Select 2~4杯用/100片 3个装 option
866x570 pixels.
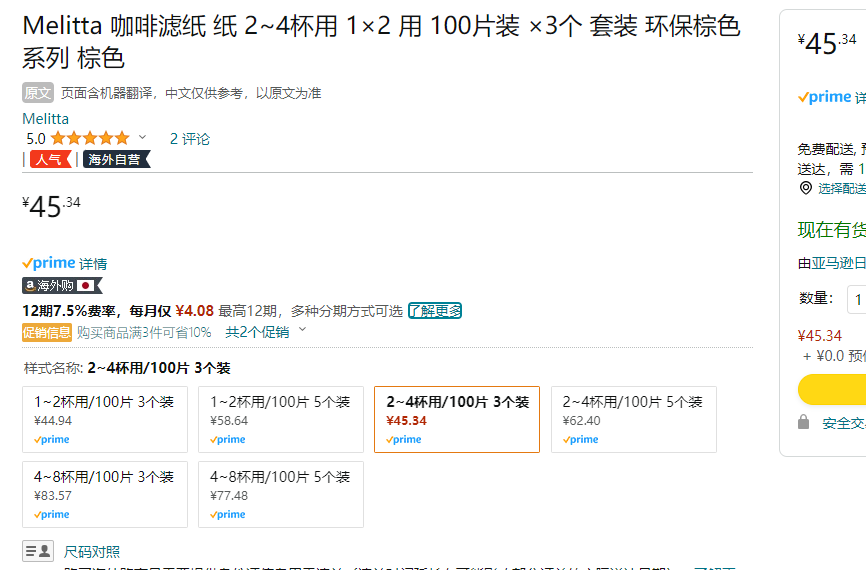coord(457,420)
